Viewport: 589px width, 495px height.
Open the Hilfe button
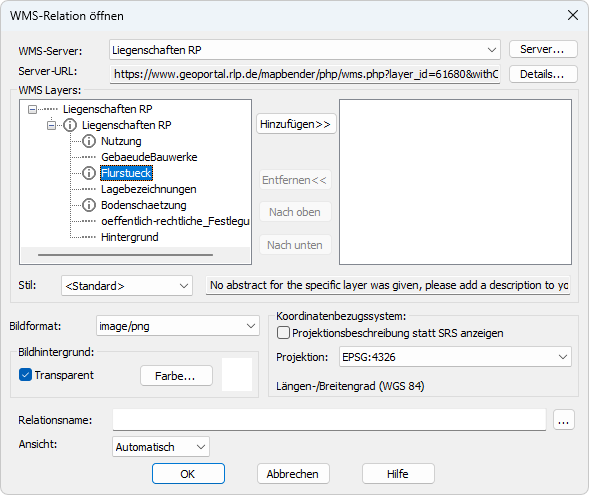click(398, 474)
